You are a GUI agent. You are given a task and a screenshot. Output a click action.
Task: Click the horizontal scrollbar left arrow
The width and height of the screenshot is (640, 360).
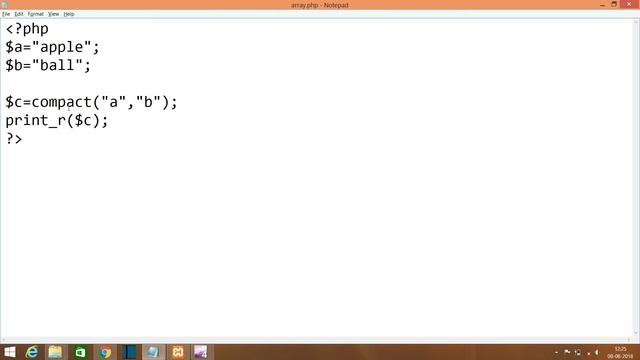click(4, 340)
